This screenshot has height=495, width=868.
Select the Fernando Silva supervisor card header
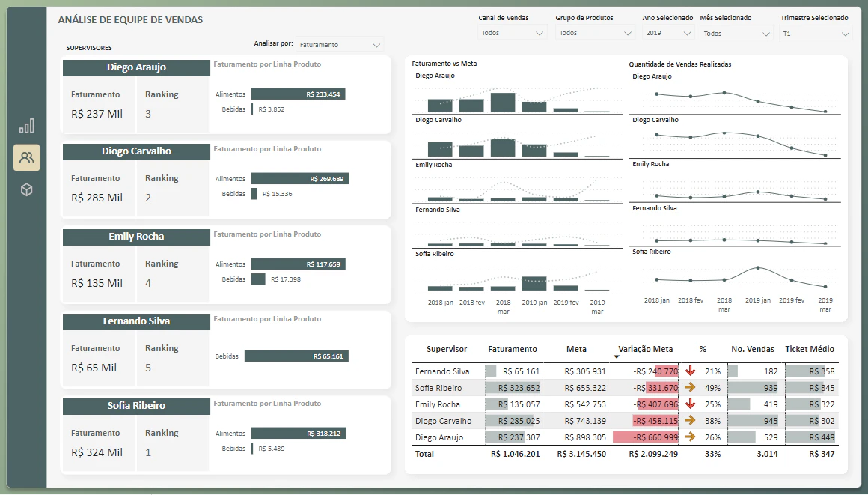coord(136,321)
